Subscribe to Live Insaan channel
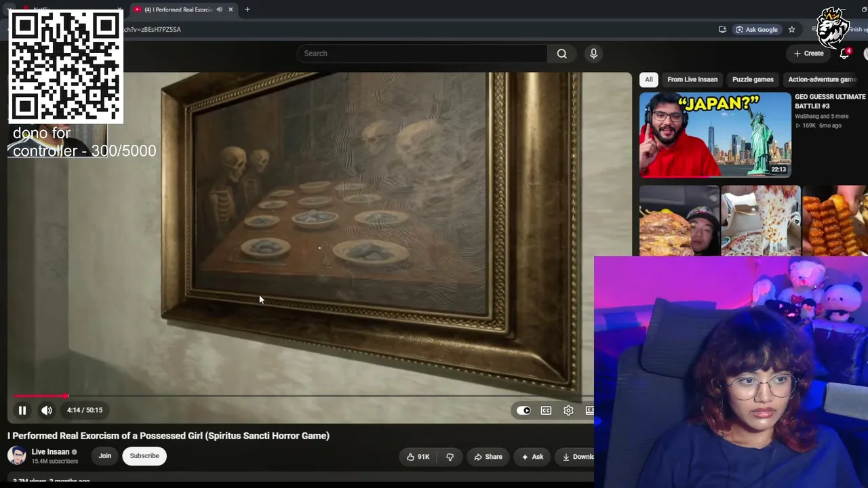868x488 pixels. coord(144,456)
